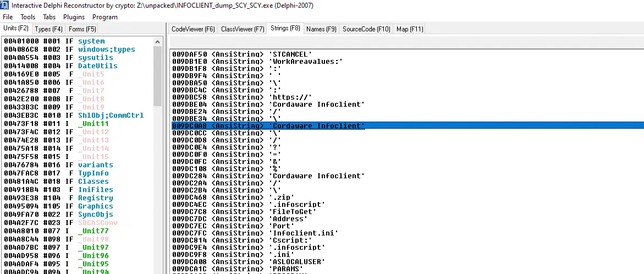Switch to the Types (F4) tab

[49, 29]
